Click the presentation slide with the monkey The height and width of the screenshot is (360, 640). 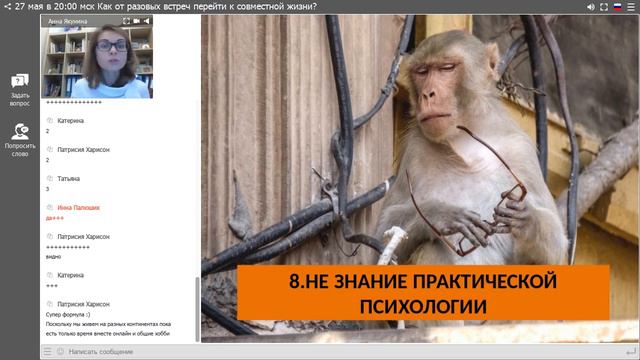(420, 179)
